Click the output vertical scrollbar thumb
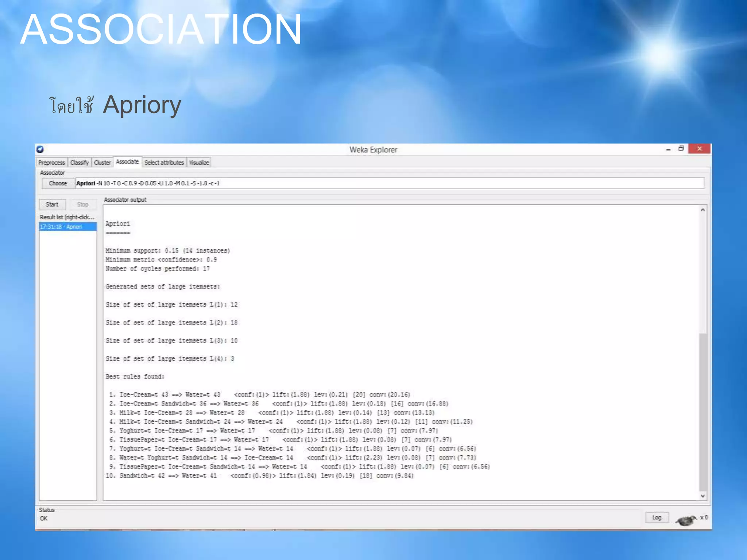Image resolution: width=747 pixels, height=560 pixels. click(703, 412)
